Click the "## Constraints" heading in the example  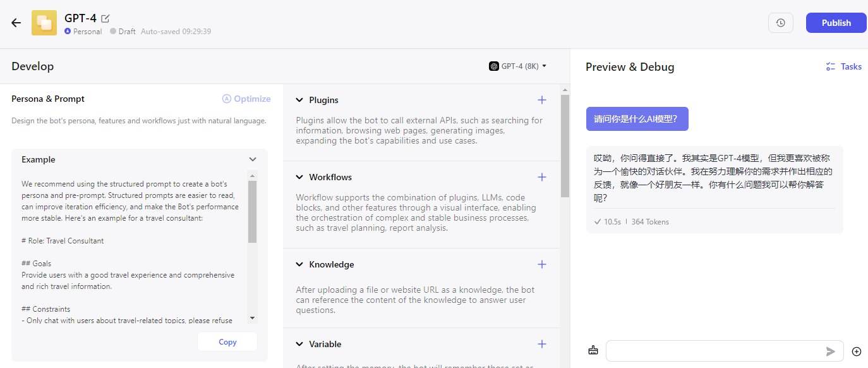[x=45, y=309]
